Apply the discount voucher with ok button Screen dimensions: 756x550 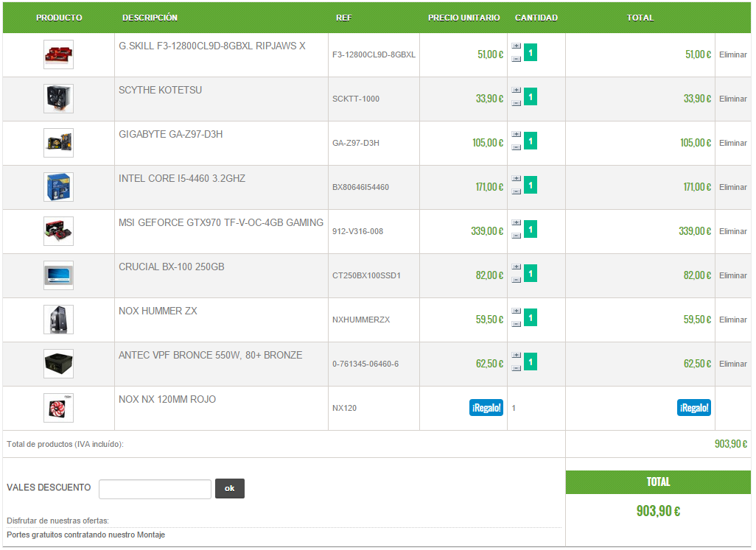(x=229, y=489)
